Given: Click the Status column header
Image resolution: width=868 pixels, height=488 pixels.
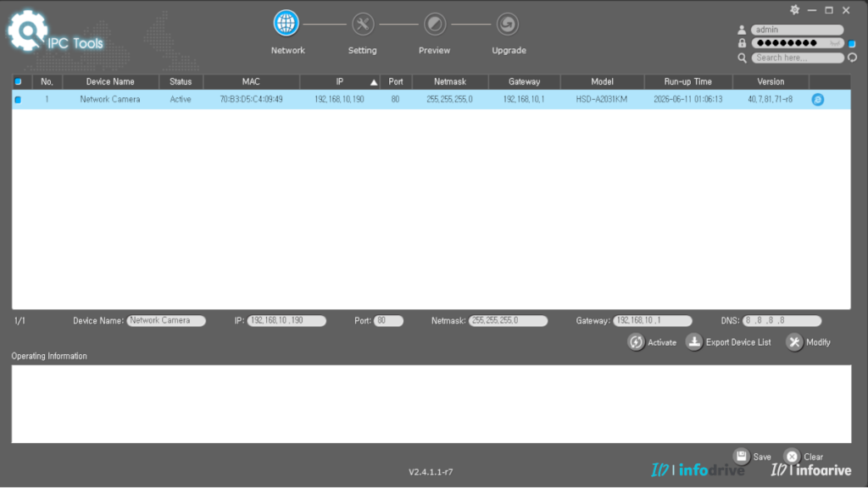Looking at the screenshot, I should coord(181,82).
